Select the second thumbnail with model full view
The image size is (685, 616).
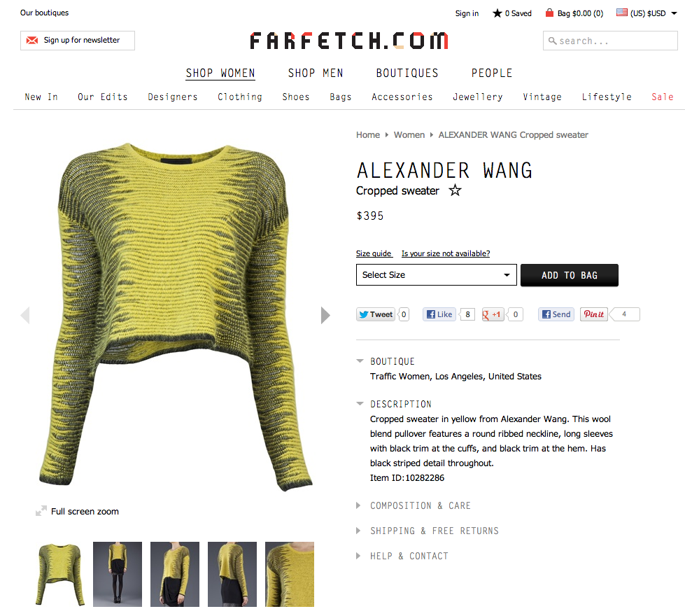[x=118, y=574]
